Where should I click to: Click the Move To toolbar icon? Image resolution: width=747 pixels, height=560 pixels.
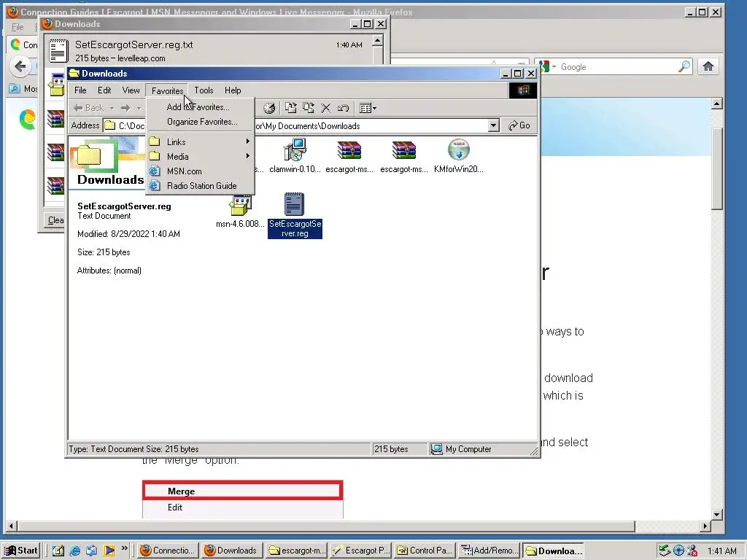point(290,108)
